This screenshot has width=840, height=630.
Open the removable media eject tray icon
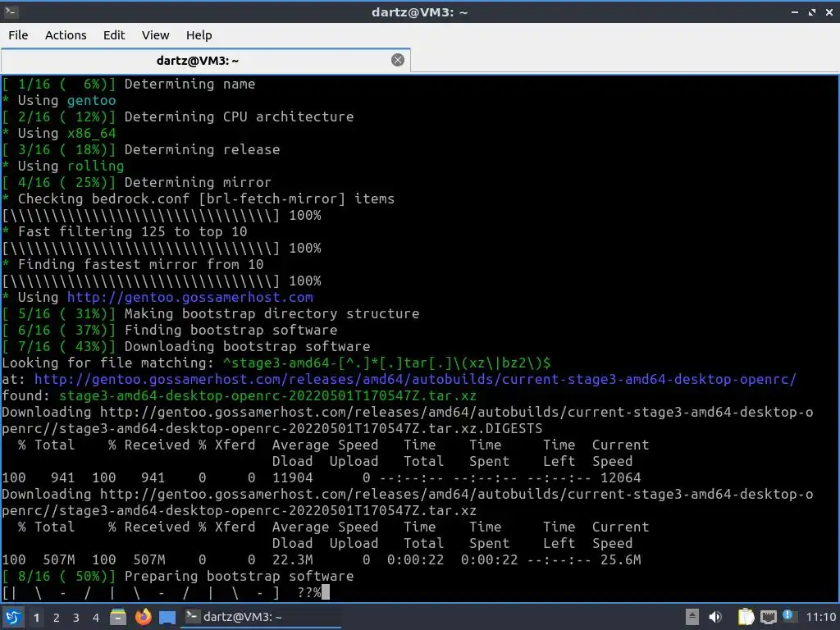[692, 617]
